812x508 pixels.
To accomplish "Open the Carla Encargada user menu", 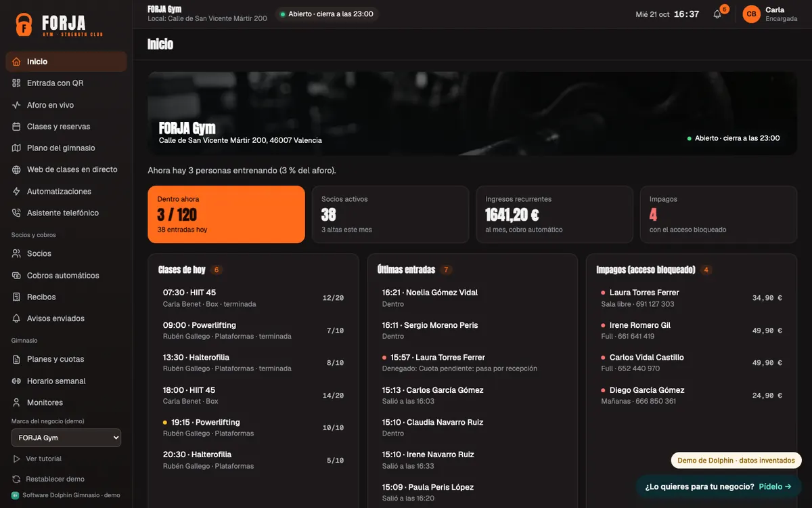I will click(771, 14).
